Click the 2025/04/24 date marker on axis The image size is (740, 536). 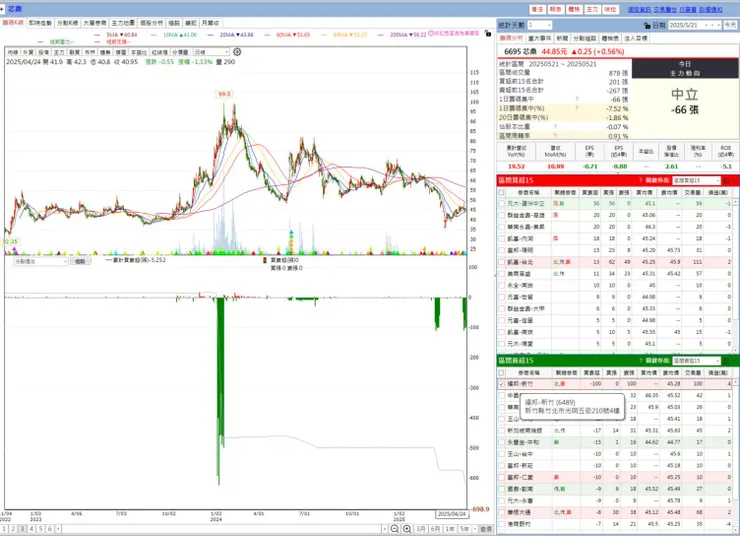coord(451,514)
